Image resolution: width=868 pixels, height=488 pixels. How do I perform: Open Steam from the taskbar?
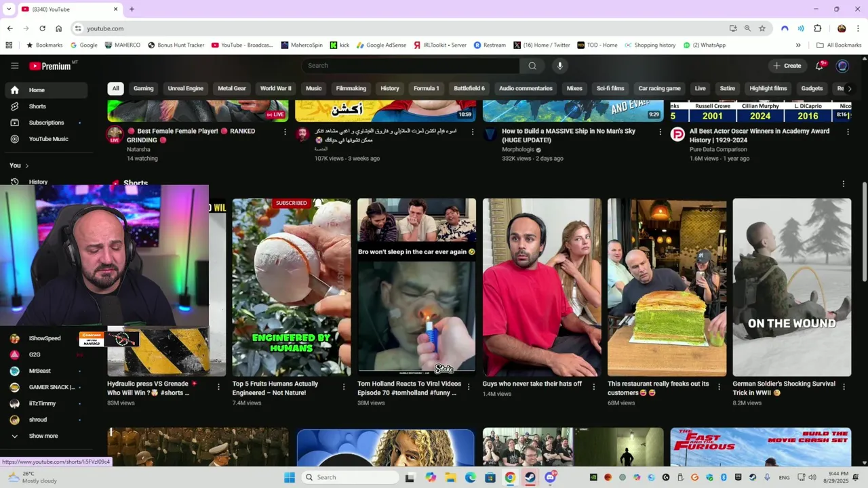click(530, 477)
